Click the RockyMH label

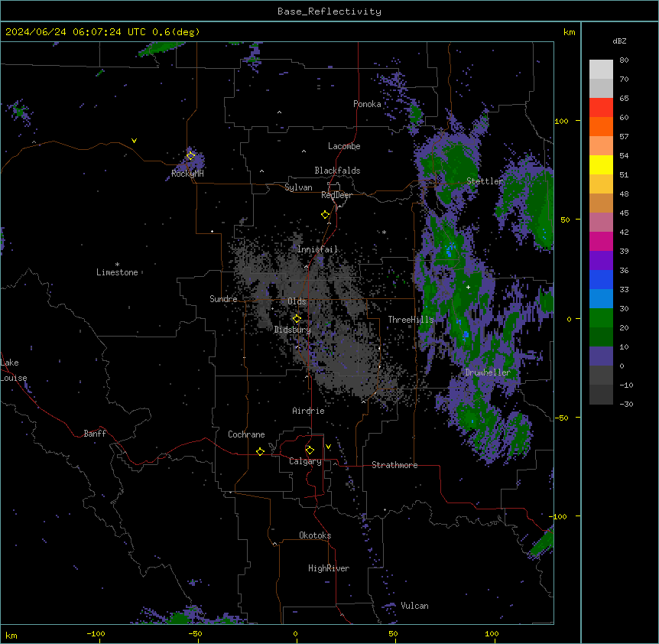tap(187, 174)
